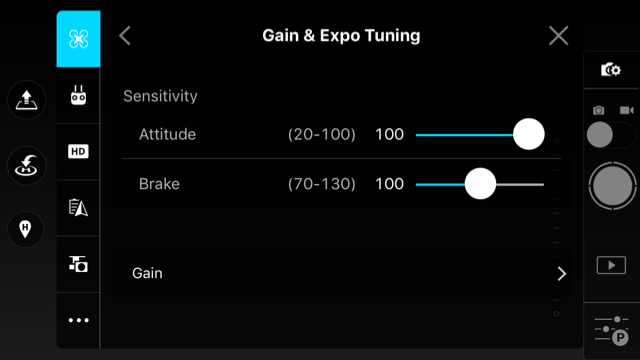Open media playback gallery

tap(611, 265)
